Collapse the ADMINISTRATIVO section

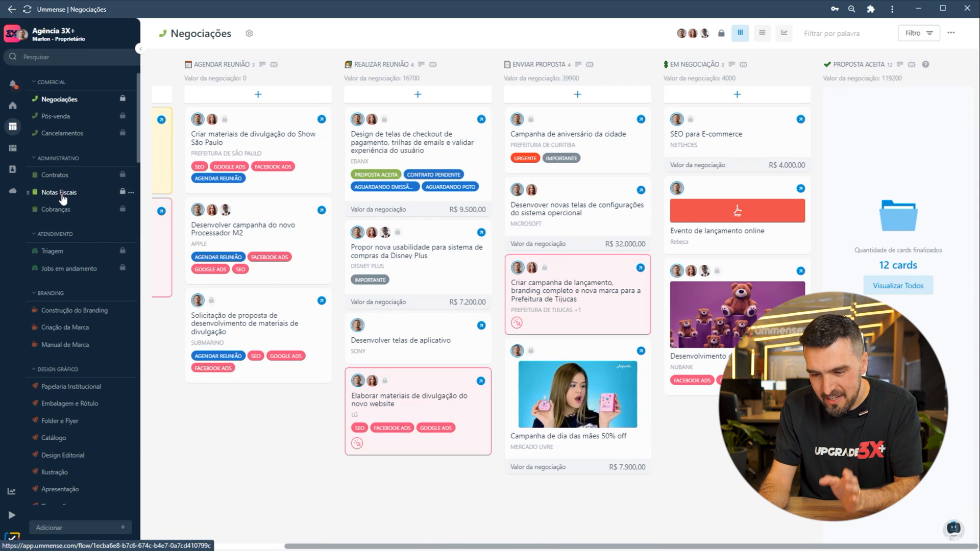[x=55, y=158]
